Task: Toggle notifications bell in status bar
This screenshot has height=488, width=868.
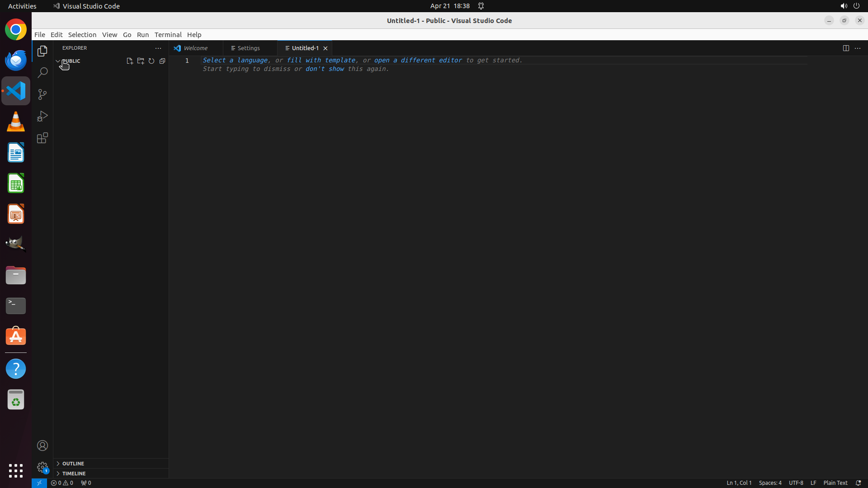Action: (x=858, y=483)
